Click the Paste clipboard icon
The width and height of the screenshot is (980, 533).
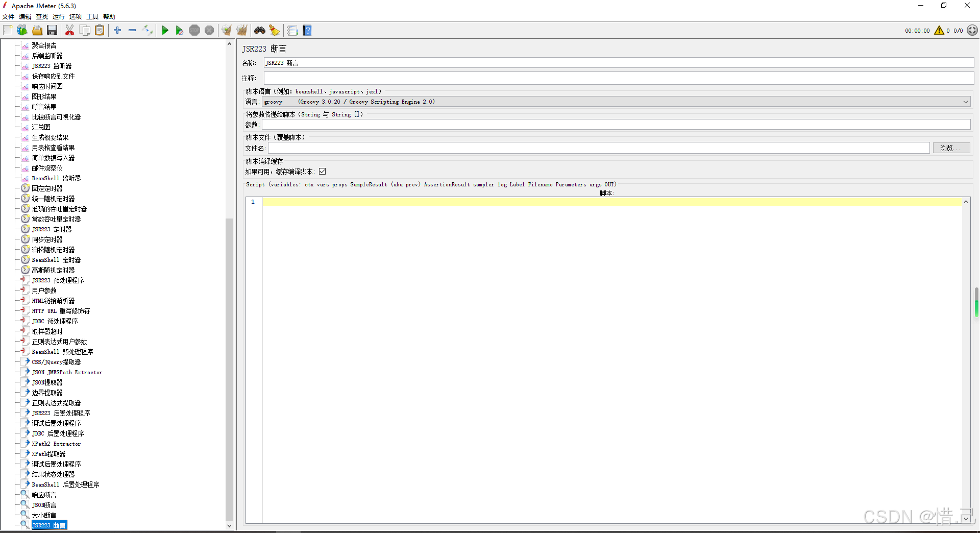point(100,31)
